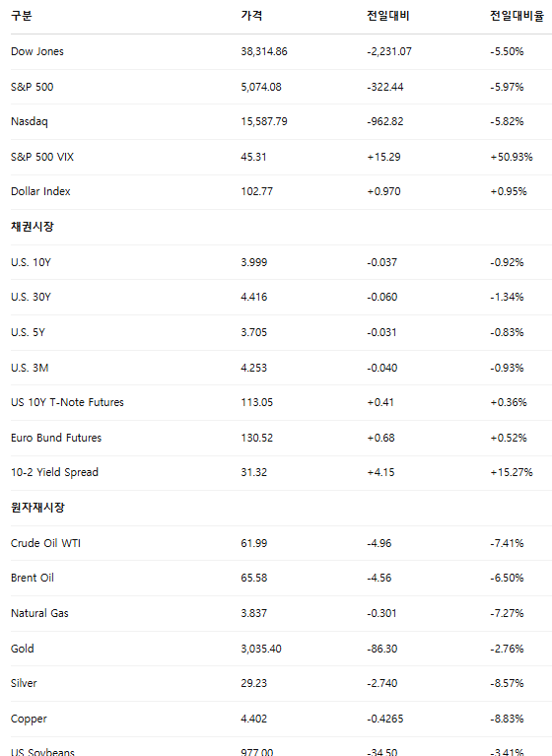Select the S&P 500 price 5,074.08
This screenshot has width=552, height=756.
[261, 88]
